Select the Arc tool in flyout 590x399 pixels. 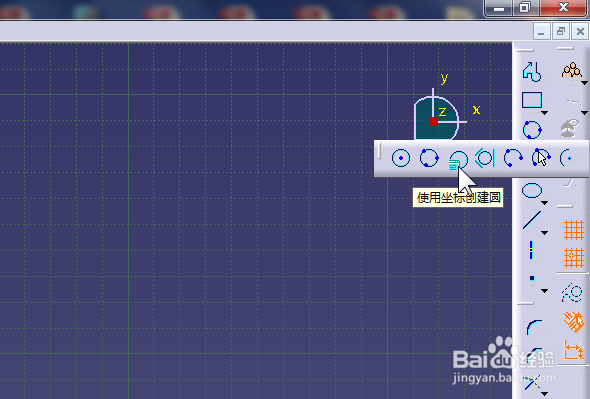tap(567, 158)
